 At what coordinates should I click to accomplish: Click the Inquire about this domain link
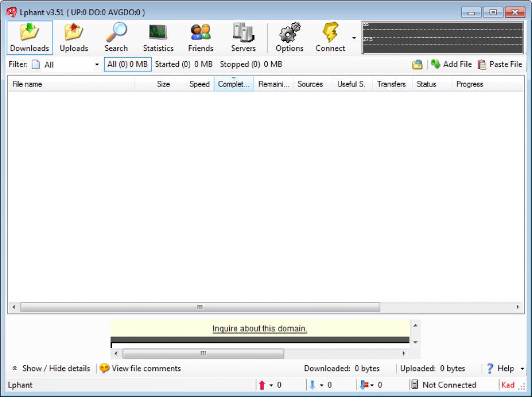tap(260, 329)
